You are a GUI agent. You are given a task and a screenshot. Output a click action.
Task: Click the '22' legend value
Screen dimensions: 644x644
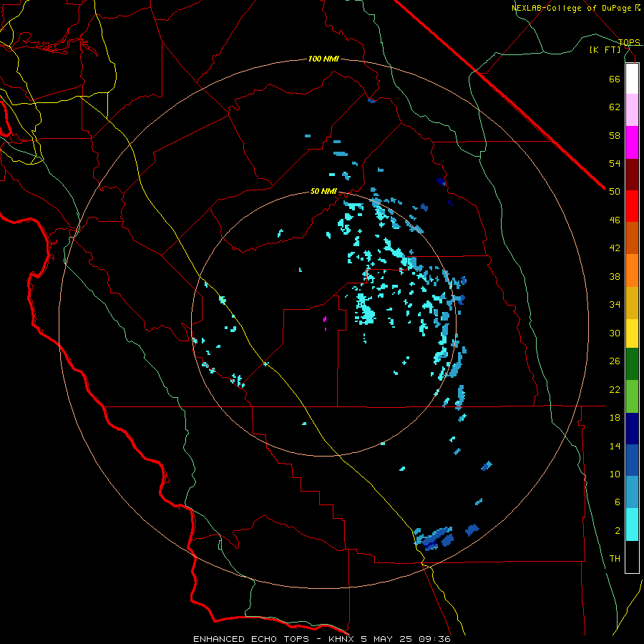(x=615, y=389)
